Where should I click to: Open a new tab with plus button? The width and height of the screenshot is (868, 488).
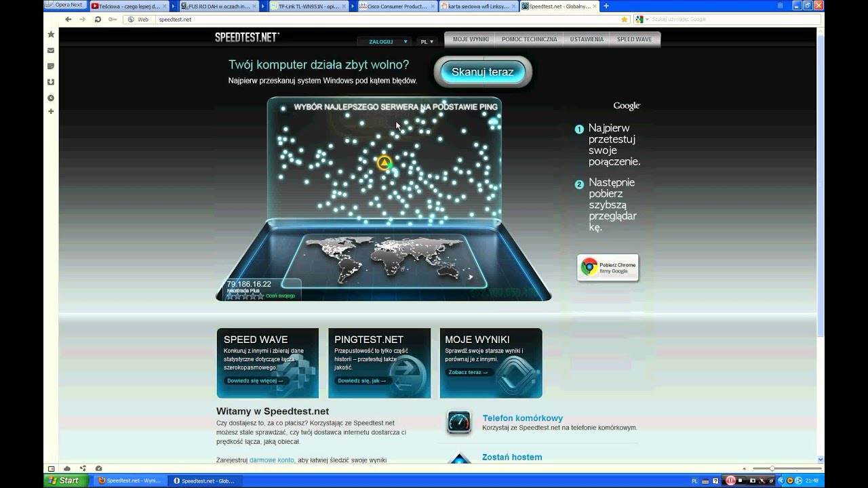pyautogui.click(x=606, y=6)
